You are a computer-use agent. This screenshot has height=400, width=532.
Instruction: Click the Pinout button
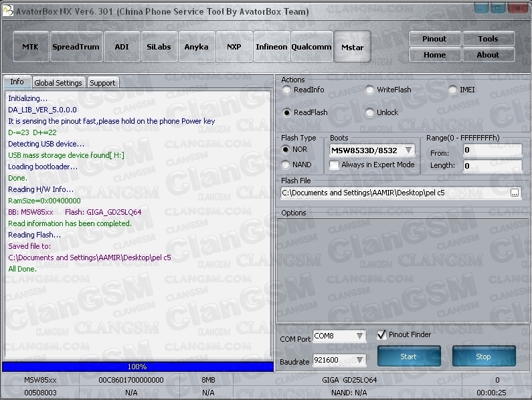[434, 39]
